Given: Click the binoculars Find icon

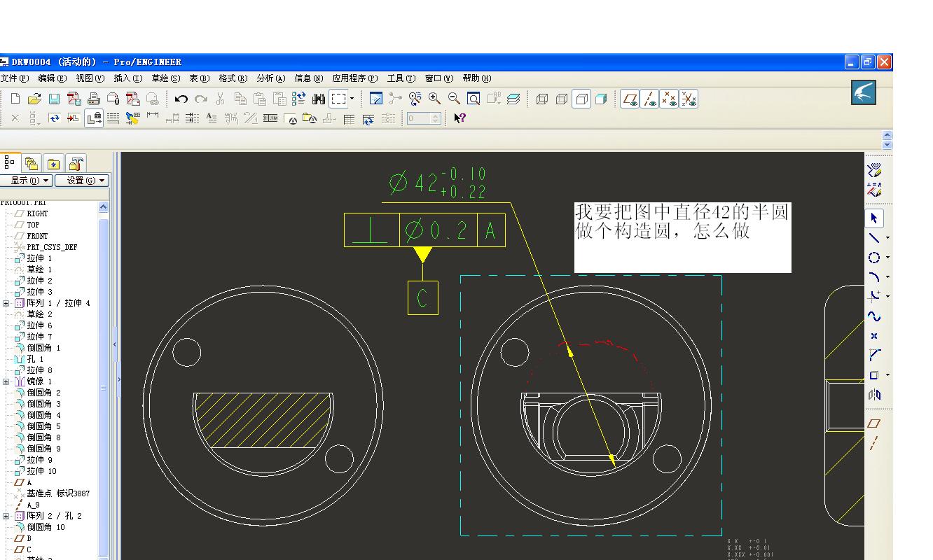Looking at the screenshot, I should [319, 99].
